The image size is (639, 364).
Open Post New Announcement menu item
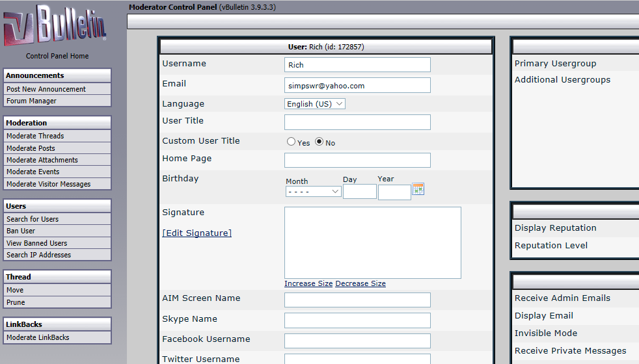(x=46, y=89)
